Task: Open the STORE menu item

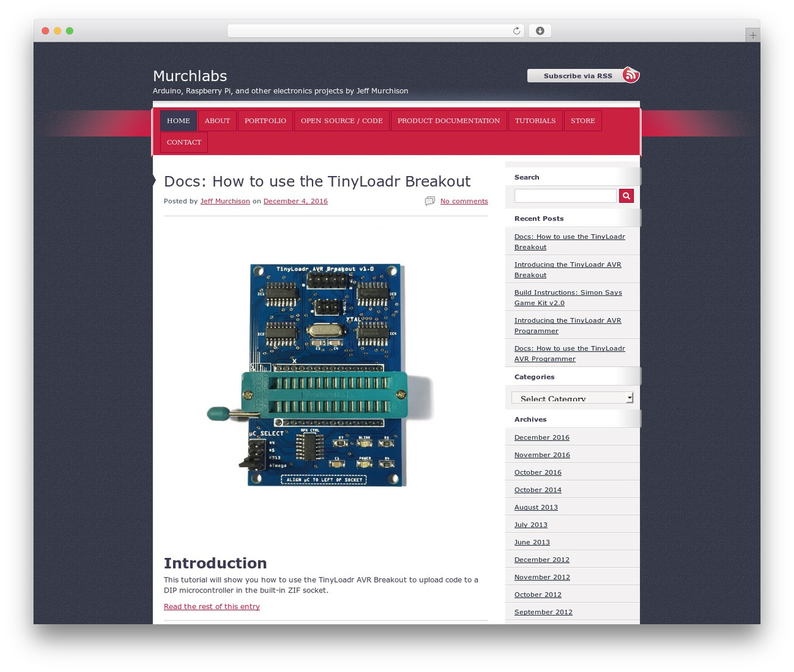Action: click(x=583, y=121)
